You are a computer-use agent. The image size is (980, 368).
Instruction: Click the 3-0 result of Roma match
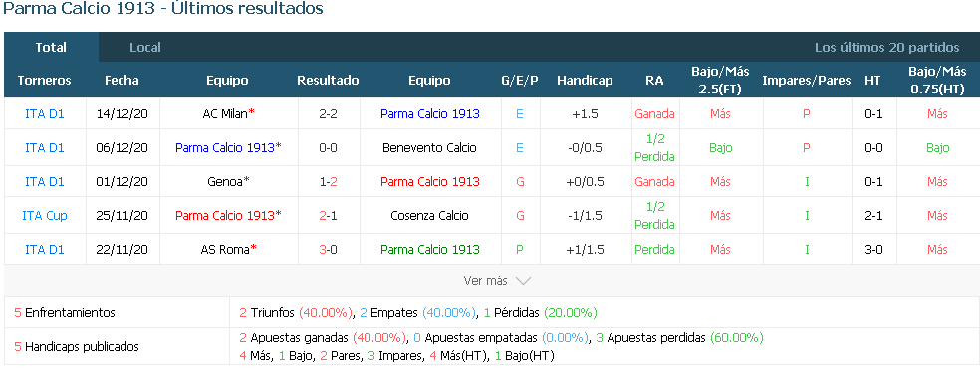tap(328, 249)
